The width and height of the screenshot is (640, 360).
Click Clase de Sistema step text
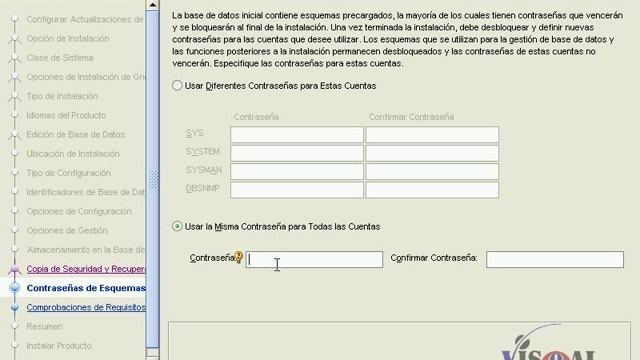[x=60, y=58]
